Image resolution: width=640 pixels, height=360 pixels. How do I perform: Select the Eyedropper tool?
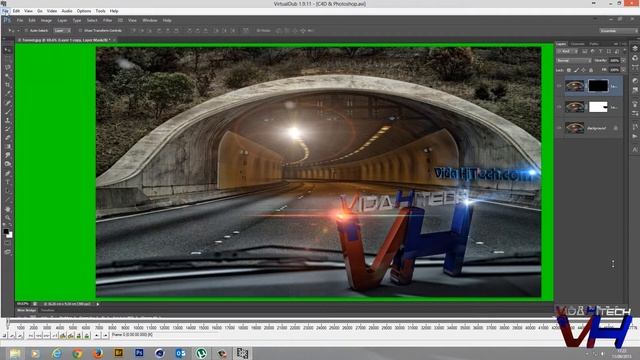(7, 94)
